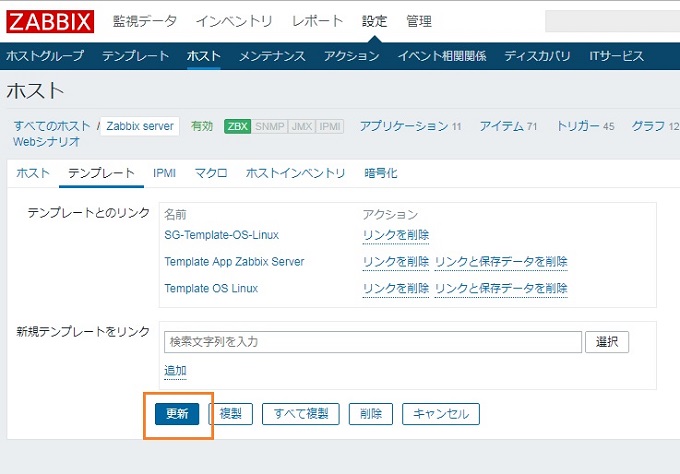Image resolution: width=680 pixels, height=474 pixels.
Task: Click the キャンセル button
Action: [441, 414]
